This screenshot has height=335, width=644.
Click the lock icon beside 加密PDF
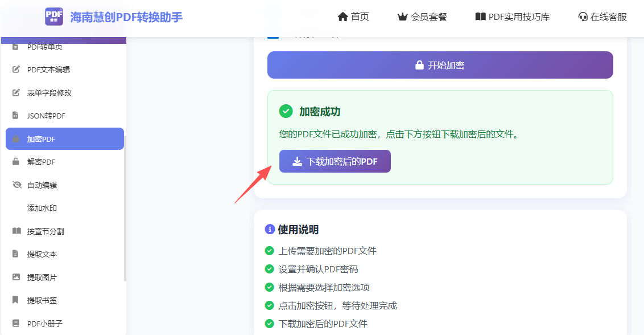[15, 138]
